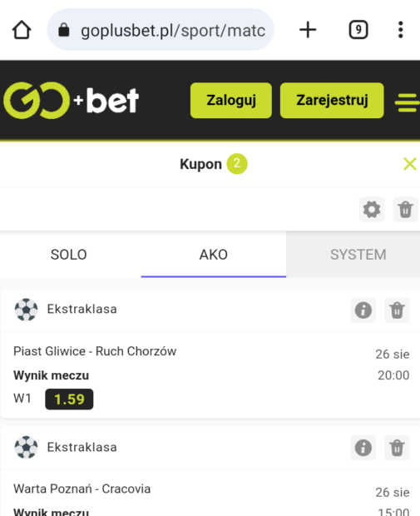The image size is (420, 516).
Task: Tap the browser home icon
Action: pyautogui.click(x=22, y=30)
